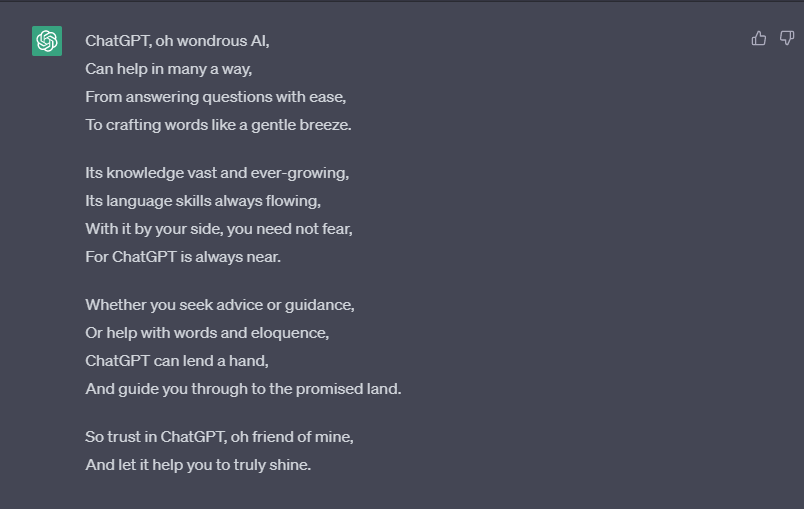This screenshot has height=509, width=804.
Task: Click the line 'ChatGPT can lend a hand,'
Action: [x=177, y=361]
